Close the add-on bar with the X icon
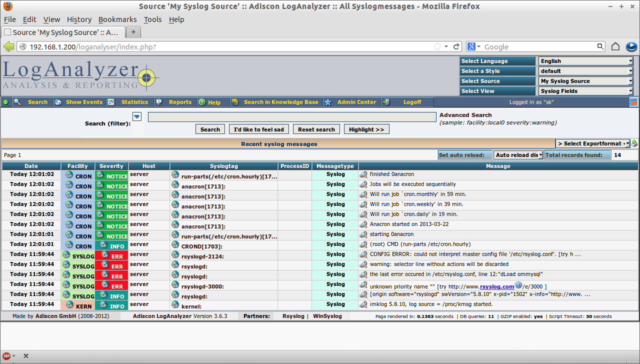640x364 pixels. (26, 356)
